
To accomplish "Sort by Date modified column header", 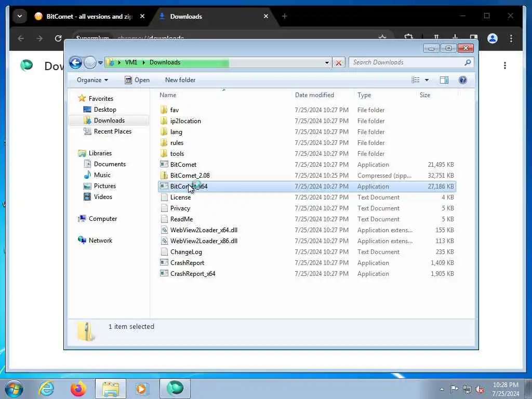I will (314, 95).
